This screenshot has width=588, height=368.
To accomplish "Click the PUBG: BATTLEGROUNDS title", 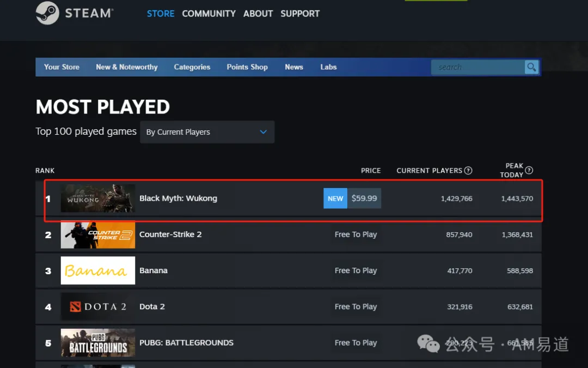I will 186,342.
